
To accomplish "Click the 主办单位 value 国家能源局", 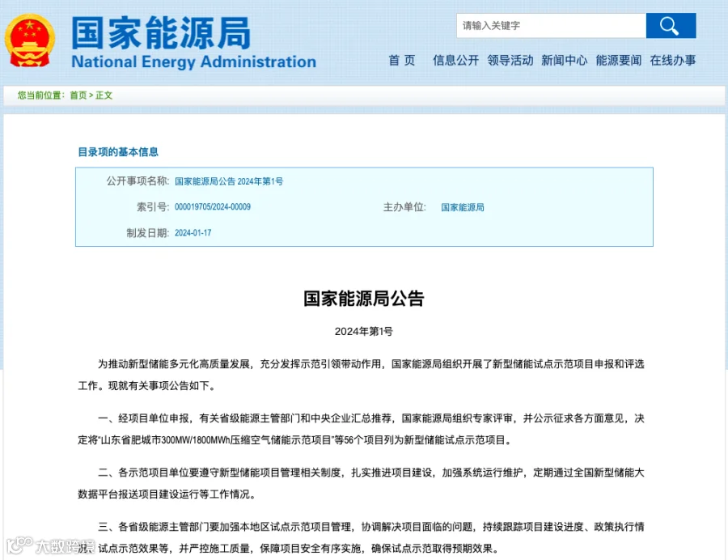I will pos(463,207).
